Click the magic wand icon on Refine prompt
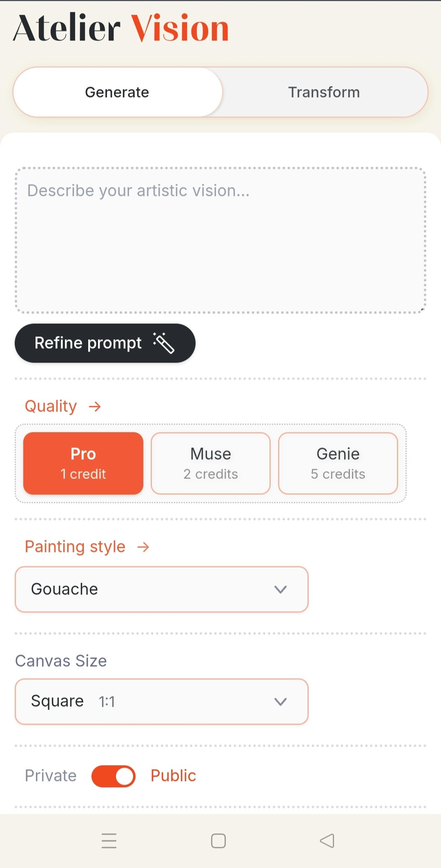The height and width of the screenshot is (868, 441). click(164, 343)
